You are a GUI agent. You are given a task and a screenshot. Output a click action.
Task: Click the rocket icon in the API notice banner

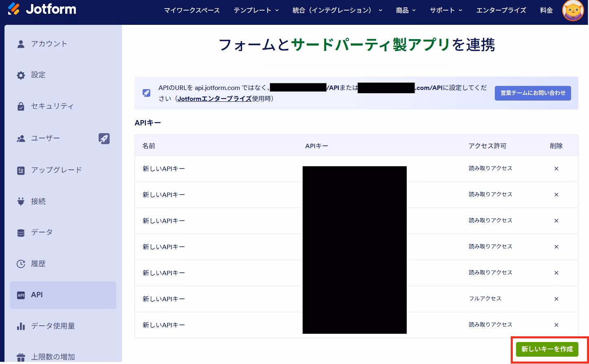146,93
